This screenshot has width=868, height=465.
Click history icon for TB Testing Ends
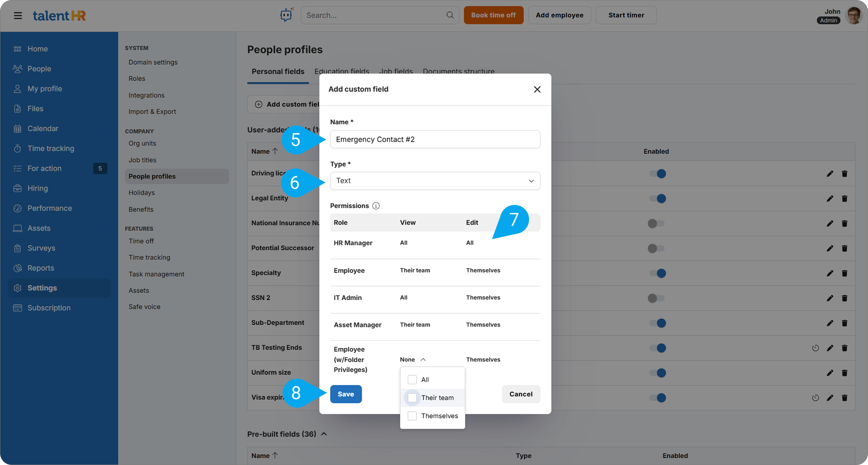pyautogui.click(x=815, y=348)
